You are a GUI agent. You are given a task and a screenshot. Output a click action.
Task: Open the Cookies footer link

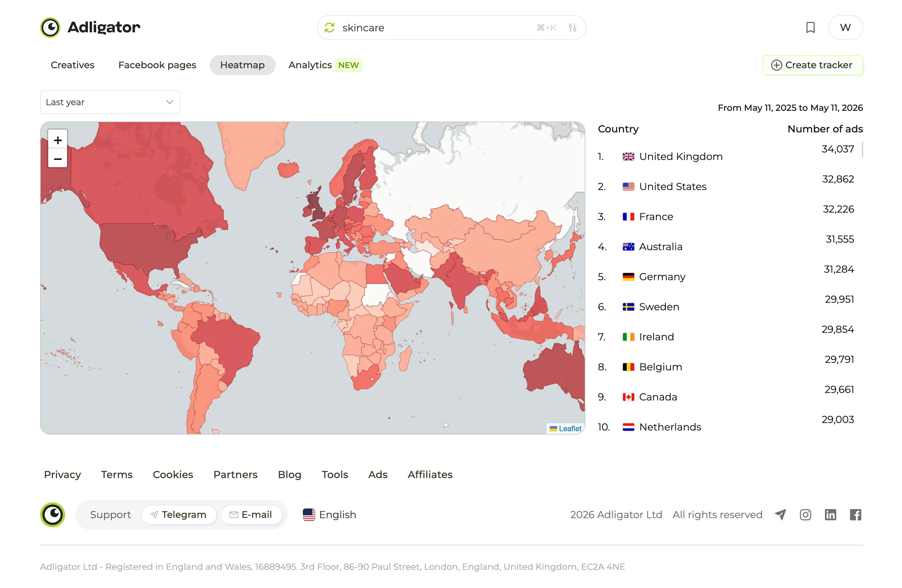173,474
